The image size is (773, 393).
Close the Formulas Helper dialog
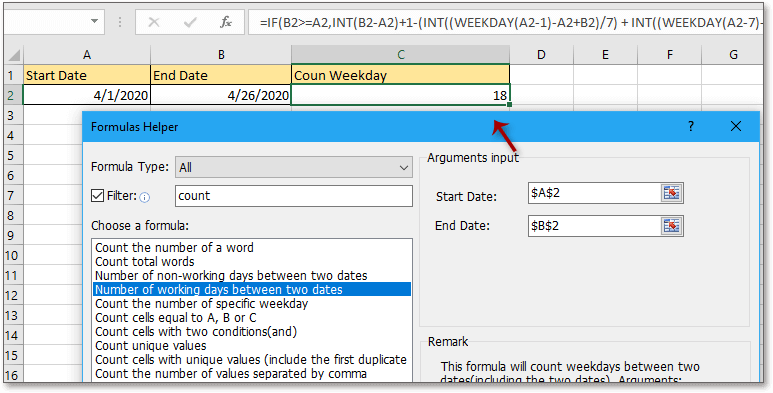(x=736, y=126)
